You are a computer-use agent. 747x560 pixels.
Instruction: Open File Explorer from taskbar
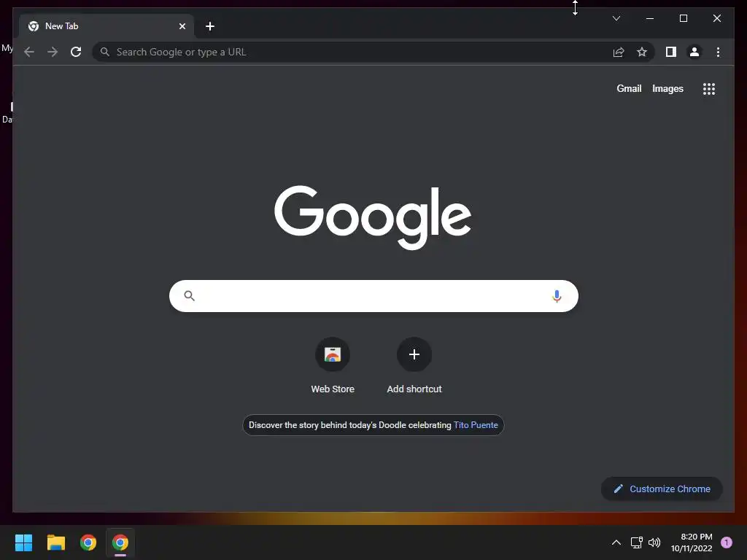(55, 542)
